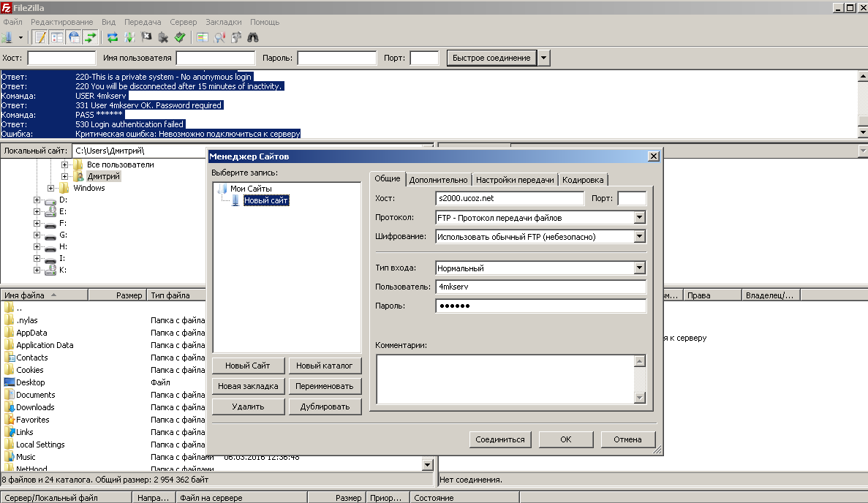Switch to the Кодировка tab

583,180
